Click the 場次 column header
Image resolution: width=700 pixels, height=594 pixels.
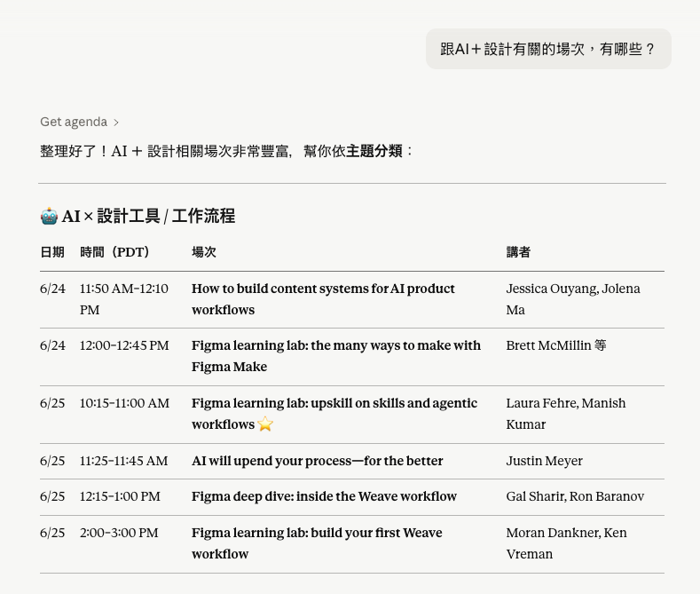[x=204, y=252]
